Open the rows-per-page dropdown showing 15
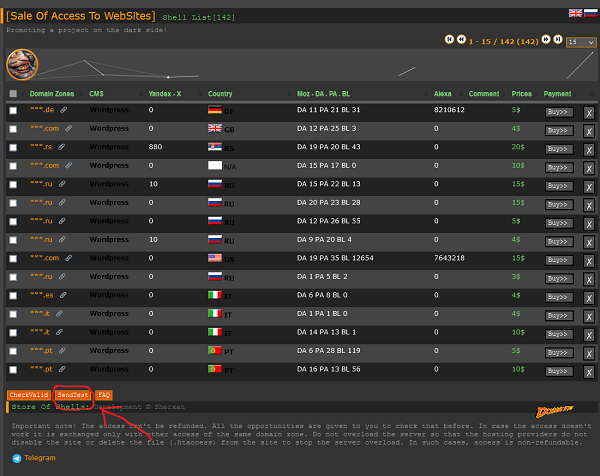Image resolution: width=600 pixels, height=476 pixels. pyautogui.click(x=581, y=42)
